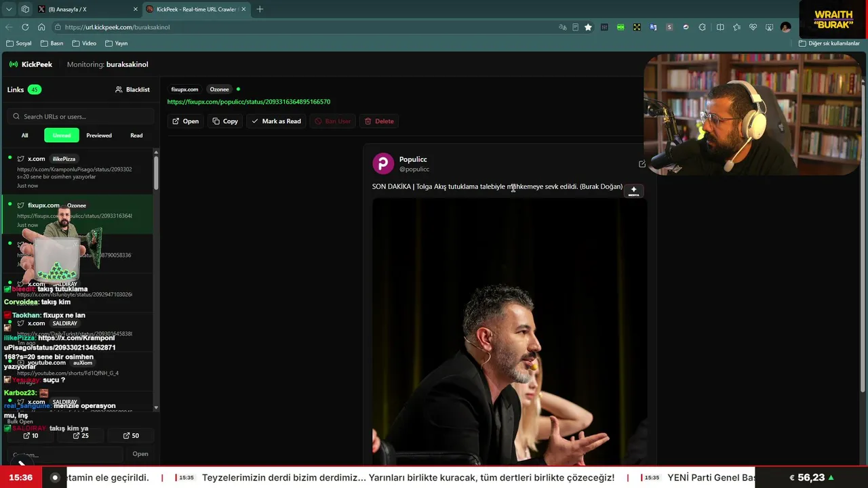This screenshot has height=488, width=868.
Task: Click the Search URLs or users field
Action: [81, 117]
